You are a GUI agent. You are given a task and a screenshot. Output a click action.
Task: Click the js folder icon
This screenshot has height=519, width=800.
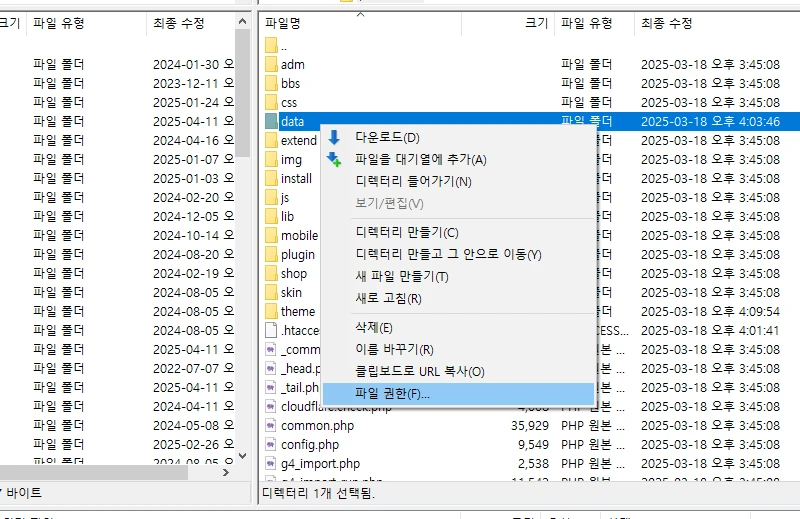pos(271,197)
